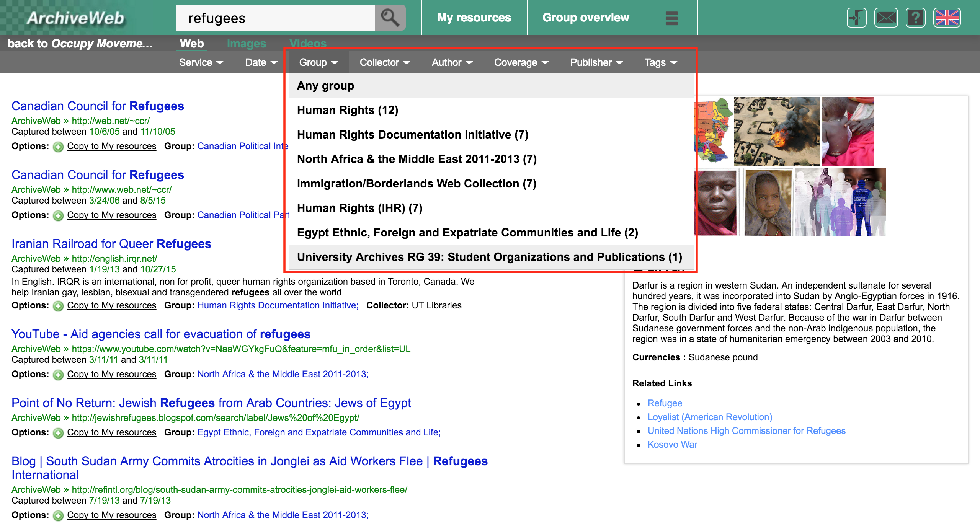This screenshot has height=525, width=980.
Task: Click the question mark help icon
Action: coord(915,18)
